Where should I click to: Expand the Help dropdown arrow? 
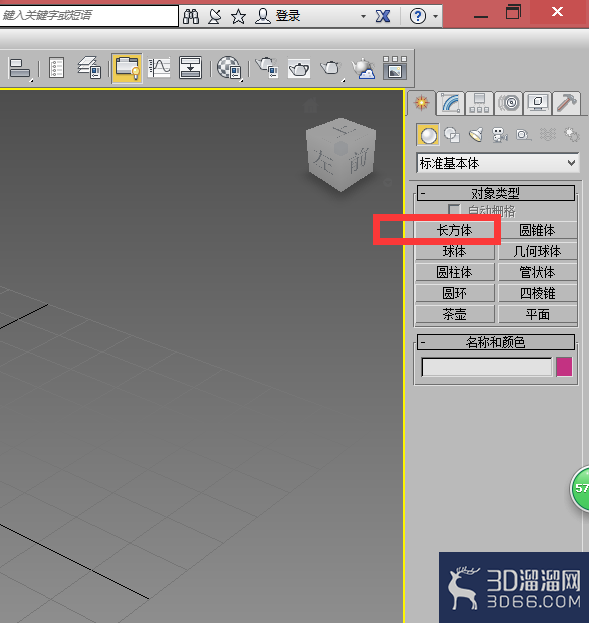pos(436,16)
